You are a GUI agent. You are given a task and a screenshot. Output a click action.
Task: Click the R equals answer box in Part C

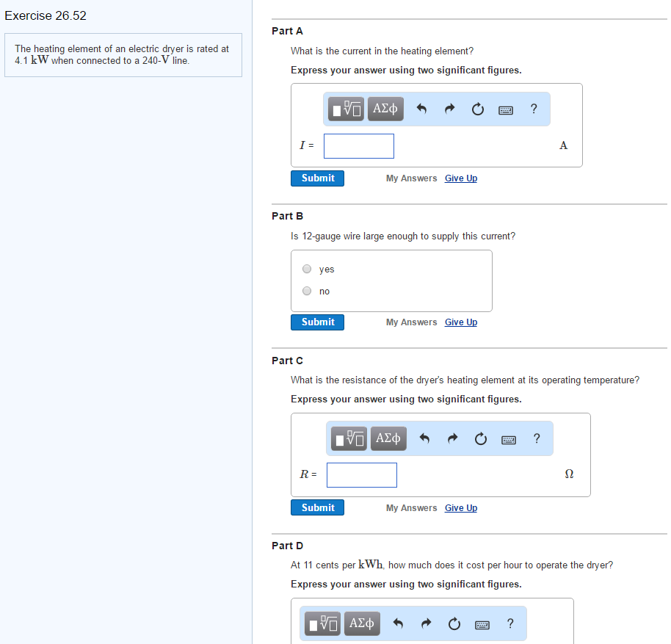[361, 474]
